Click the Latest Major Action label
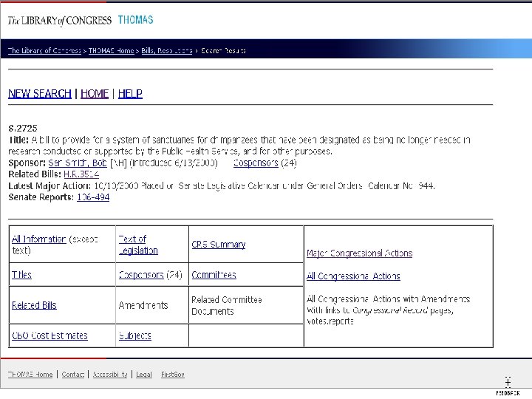This screenshot has height=399, width=532. click(x=50, y=186)
